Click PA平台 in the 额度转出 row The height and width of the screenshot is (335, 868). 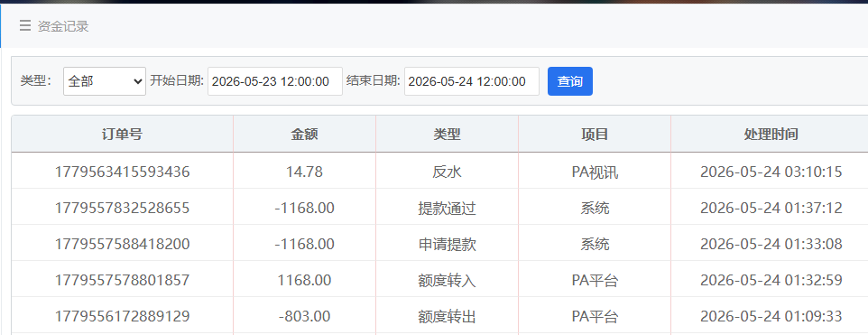pos(595,316)
